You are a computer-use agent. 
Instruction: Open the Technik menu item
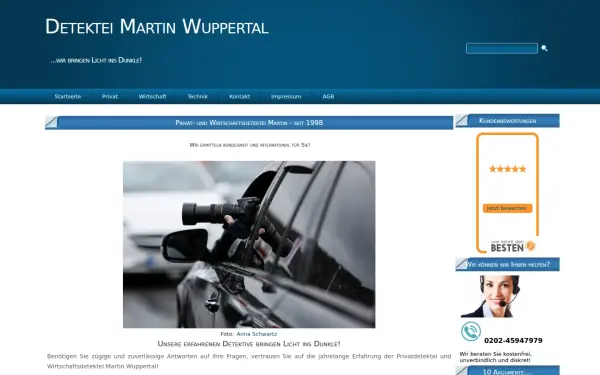click(x=197, y=96)
